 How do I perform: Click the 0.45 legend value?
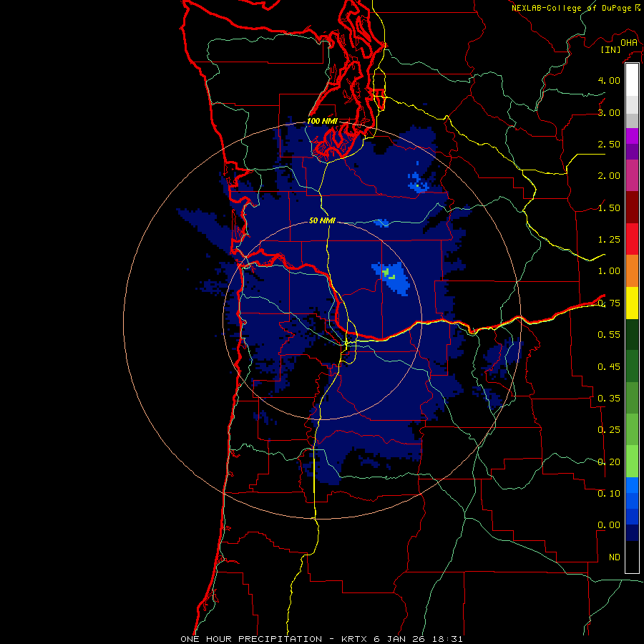point(609,367)
